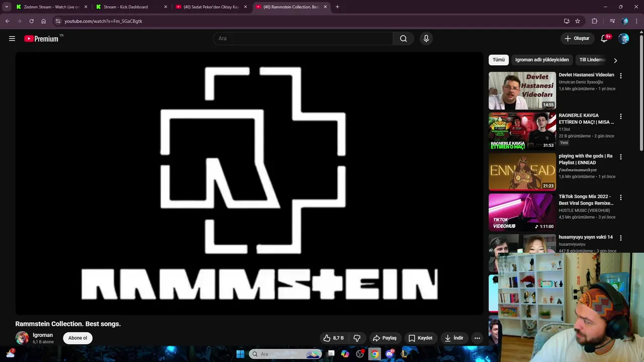Open the Chrome profile avatar in the toolbar
The height and width of the screenshot is (362, 644).
click(x=625, y=21)
